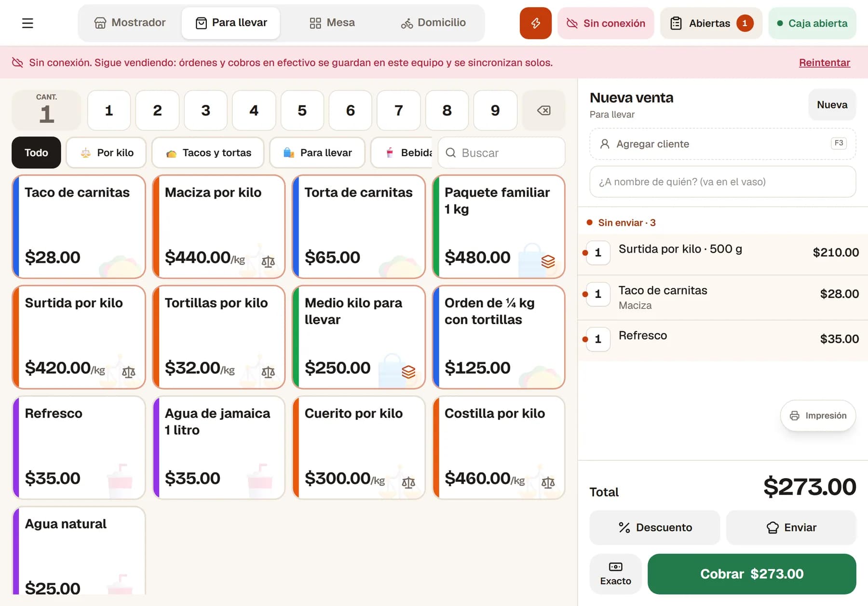Open the Abiertas orders list
The image size is (868, 606).
click(711, 23)
